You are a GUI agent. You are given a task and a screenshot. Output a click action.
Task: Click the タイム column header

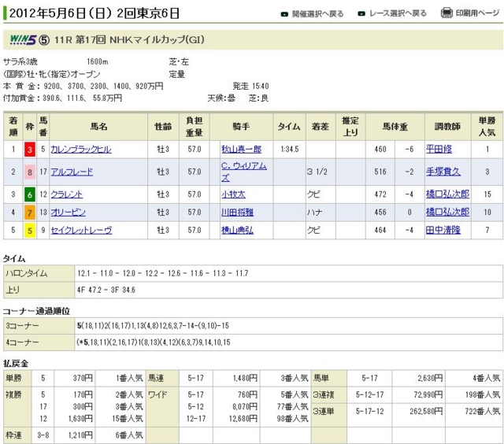[x=289, y=127]
